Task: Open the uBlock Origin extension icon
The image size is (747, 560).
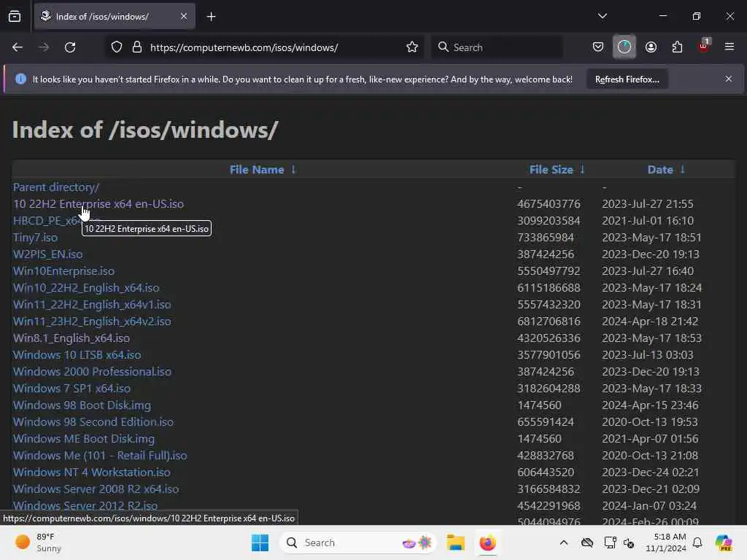Action: tap(704, 46)
